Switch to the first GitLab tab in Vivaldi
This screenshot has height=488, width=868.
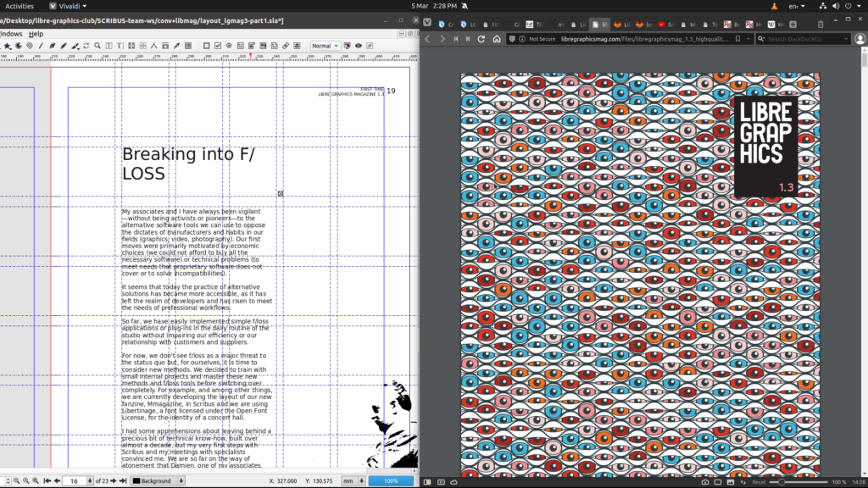622,25
